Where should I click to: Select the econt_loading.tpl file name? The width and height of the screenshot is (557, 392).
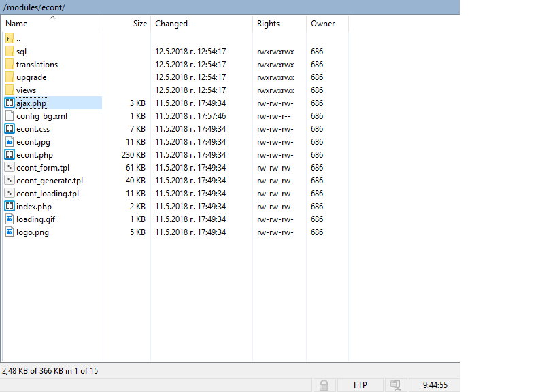(x=48, y=194)
